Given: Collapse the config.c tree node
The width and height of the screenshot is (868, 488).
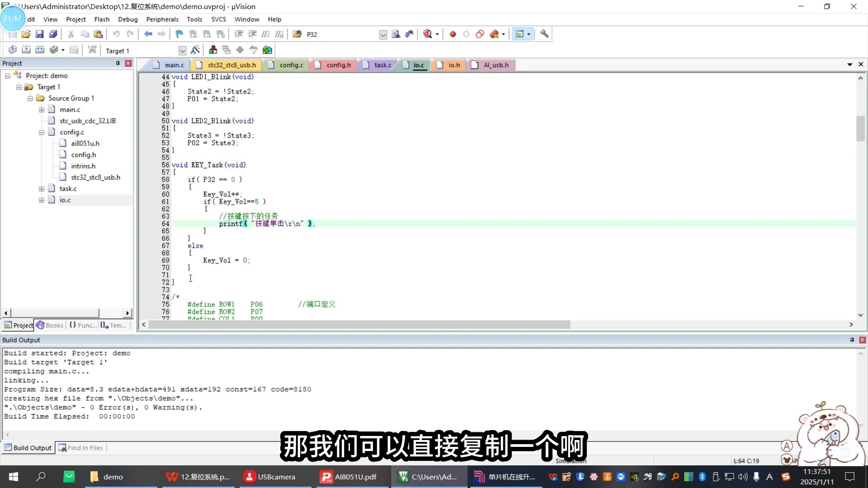Looking at the screenshot, I should click(x=42, y=132).
